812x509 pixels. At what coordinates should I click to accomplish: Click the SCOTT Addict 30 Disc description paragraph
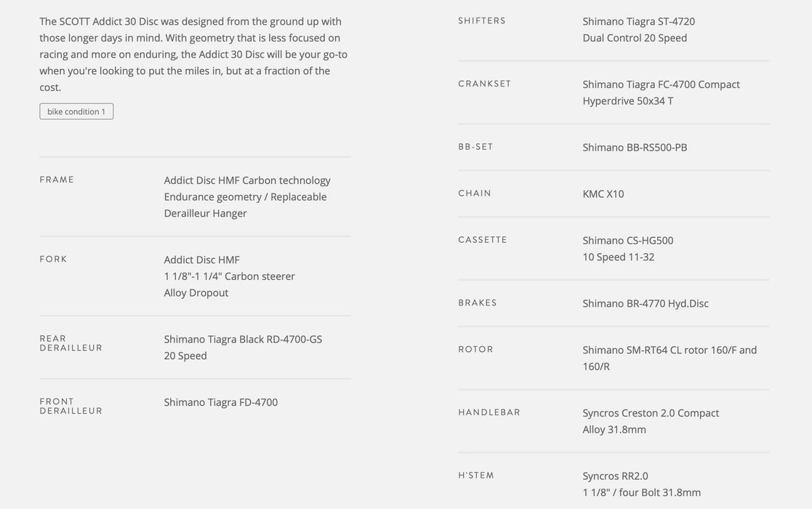193,55
